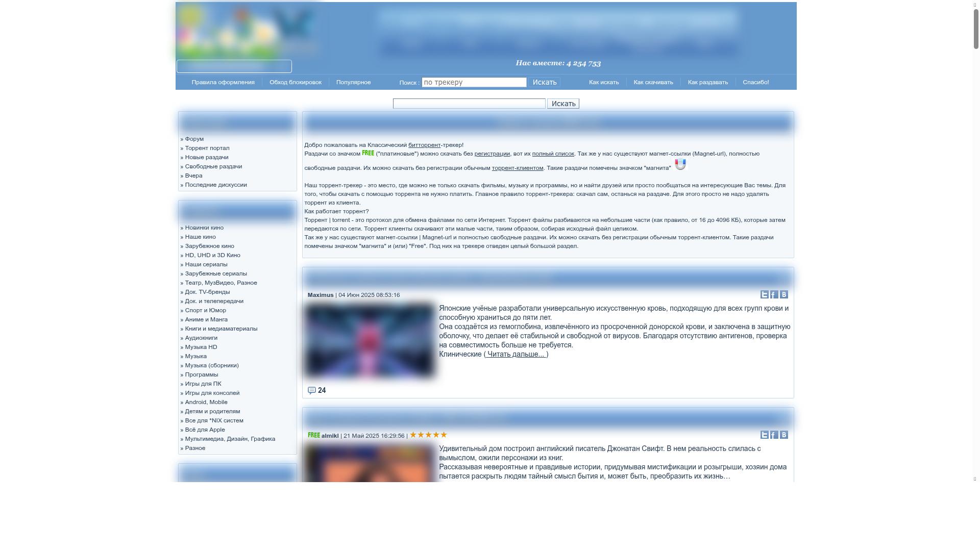Share the almikl post on Twitter
Screen dimensions: 980x551
[x=764, y=435]
